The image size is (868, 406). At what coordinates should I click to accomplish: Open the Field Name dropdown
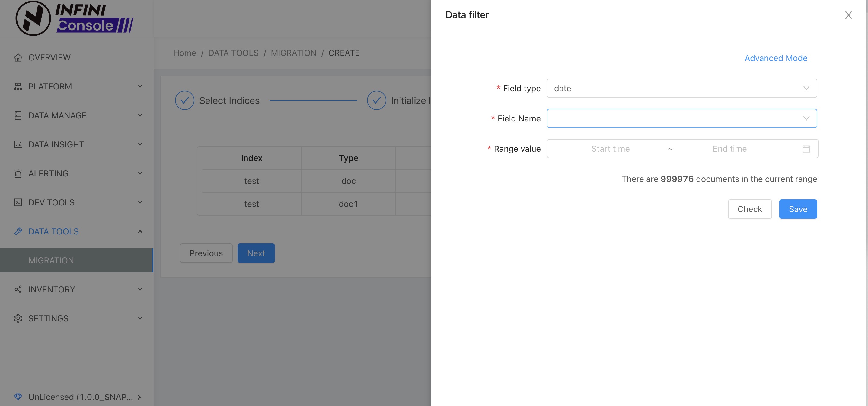tap(681, 119)
